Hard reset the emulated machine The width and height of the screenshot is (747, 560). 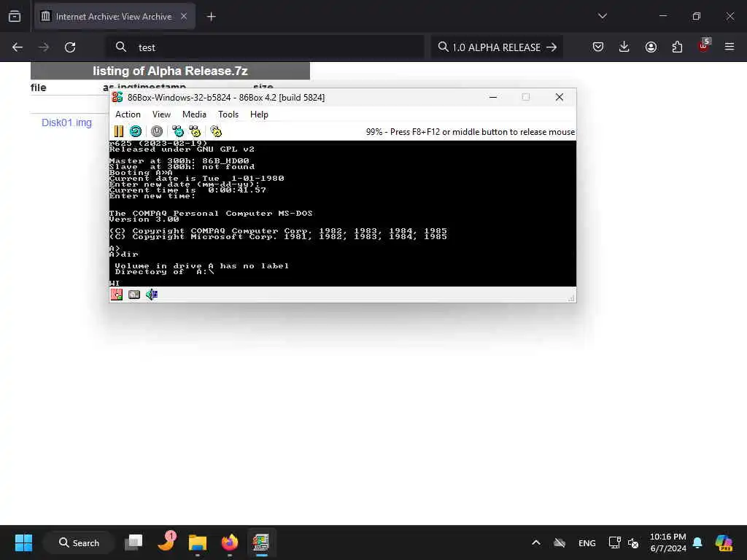pyautogui.click(x=136, y=131)
